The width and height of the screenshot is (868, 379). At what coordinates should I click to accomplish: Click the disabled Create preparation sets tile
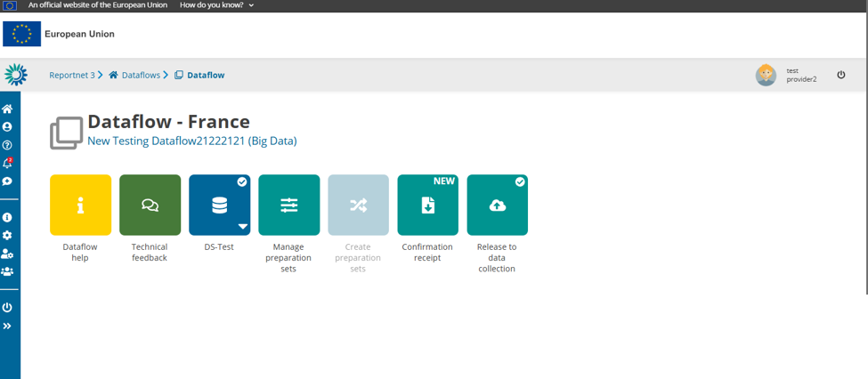359,205
